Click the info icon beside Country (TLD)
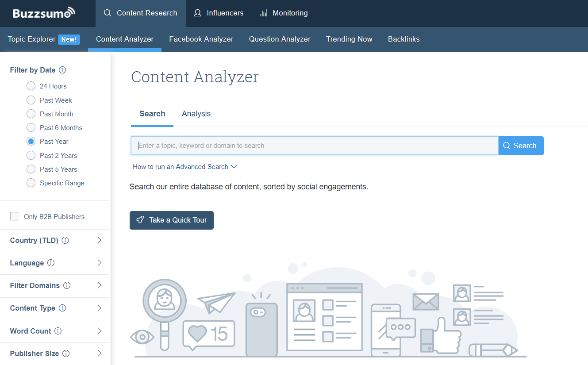The width and height of the screenshot is (588, 365). 65,240
